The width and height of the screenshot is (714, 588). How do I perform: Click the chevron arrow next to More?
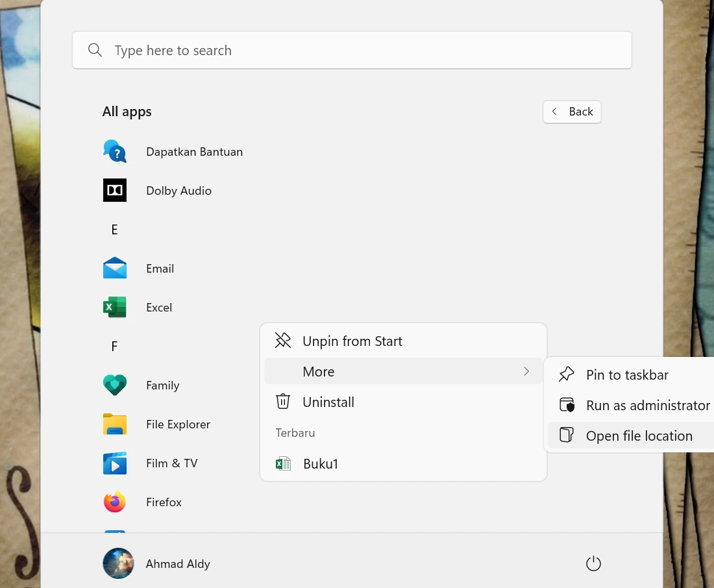pos(526,371)
